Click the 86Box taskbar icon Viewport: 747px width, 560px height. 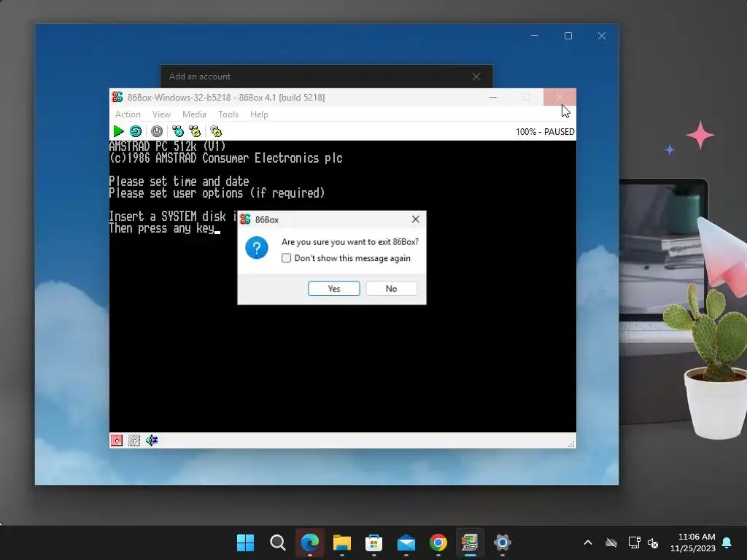click(471, 542)
